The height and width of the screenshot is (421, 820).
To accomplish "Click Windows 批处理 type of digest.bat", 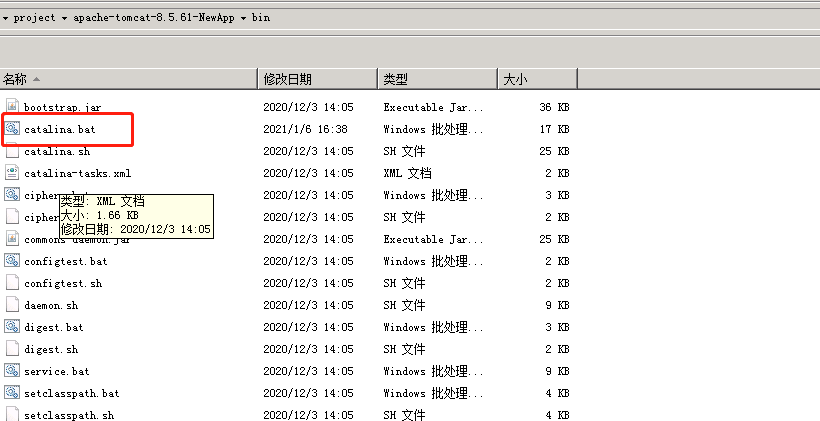I will pyautogui.click(x=434, y=327).
